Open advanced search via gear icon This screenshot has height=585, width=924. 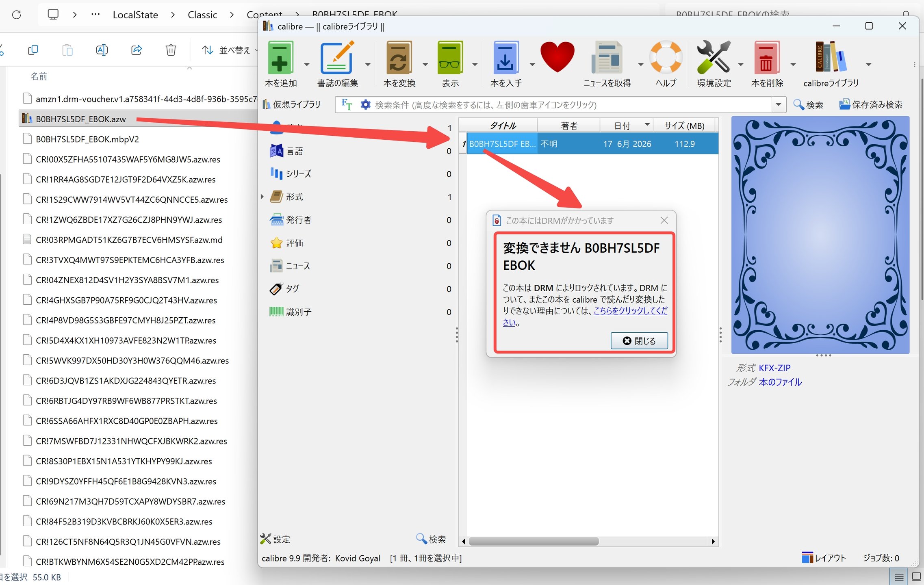(x=365, y=105)
